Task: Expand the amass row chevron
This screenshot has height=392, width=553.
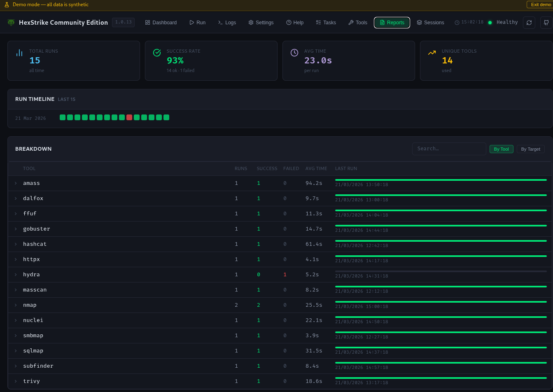Action: 16,183
